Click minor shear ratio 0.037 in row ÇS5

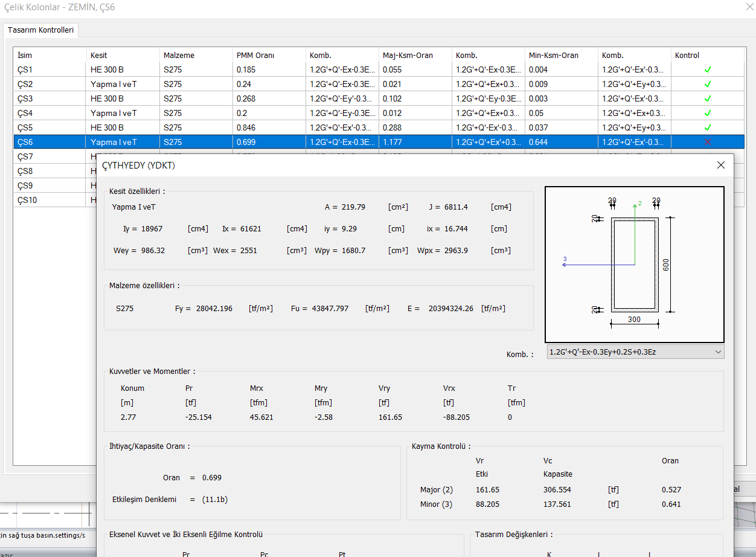[x=538, y=127]
